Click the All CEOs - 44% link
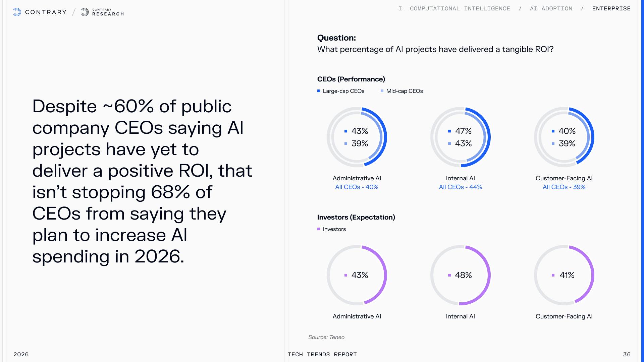Image resolution: width=644 pixels, height=362 pixels. point(461,187)
